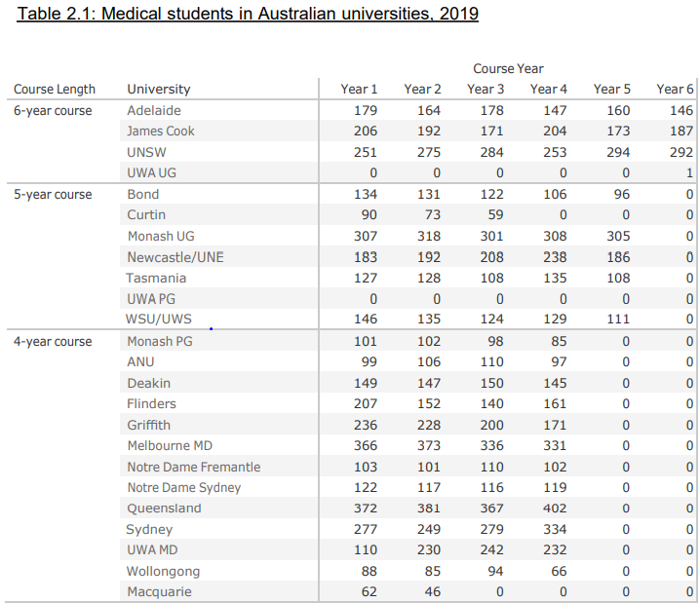
Task: Click the table title 'Table 2.1: Medical students in Australian universities, 2019'
Action: point(248,14)
